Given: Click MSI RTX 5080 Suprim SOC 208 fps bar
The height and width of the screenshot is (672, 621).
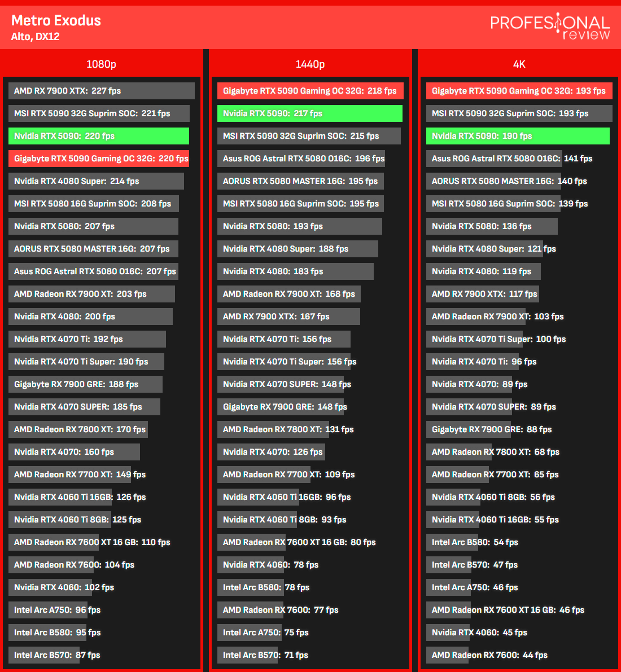Looking at the screenshot, I should (94, 204).
